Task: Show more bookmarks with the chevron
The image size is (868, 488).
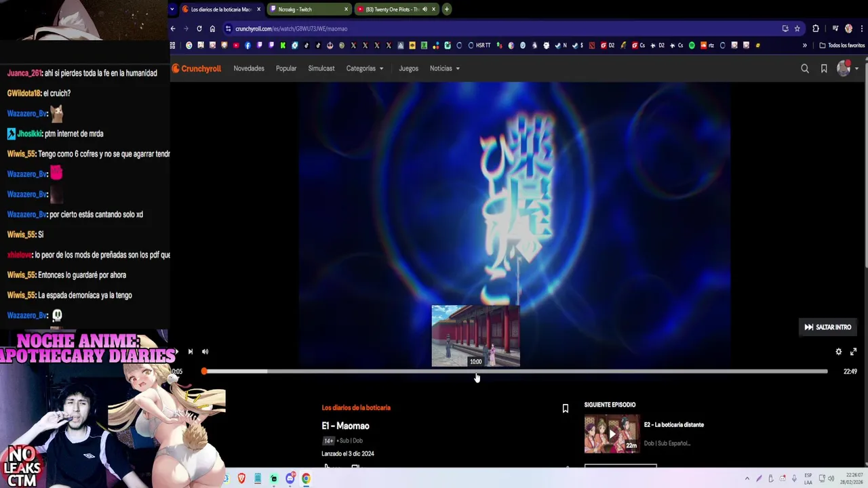Action: [805, 45]
